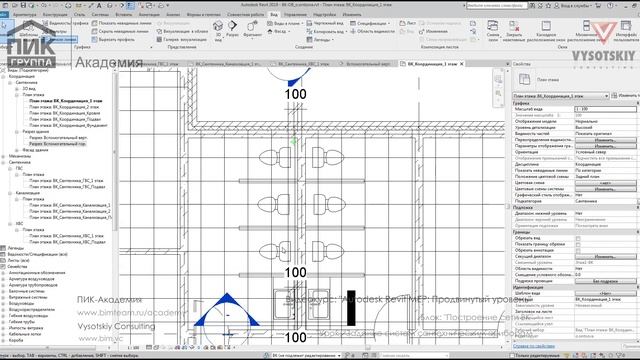Click the Показать невидимые линии tool
Viewport: 640px width, 360px height.
(121, 23)
